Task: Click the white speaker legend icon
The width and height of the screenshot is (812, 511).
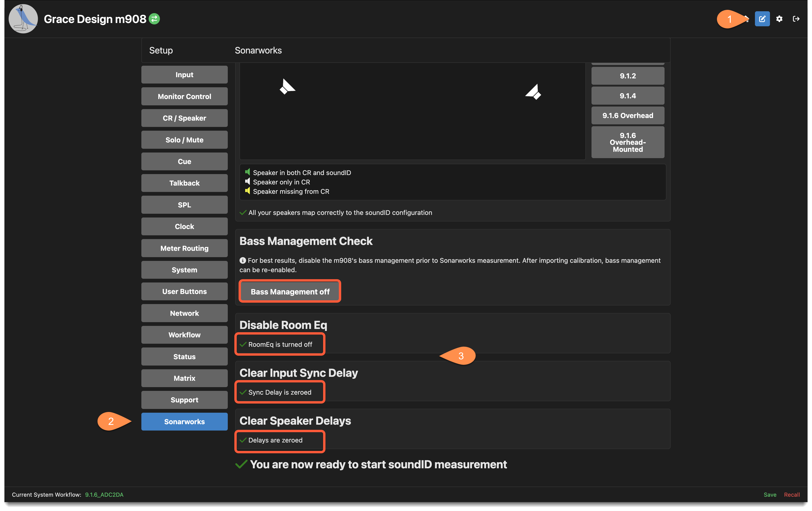Action: [x=247, y=182]
